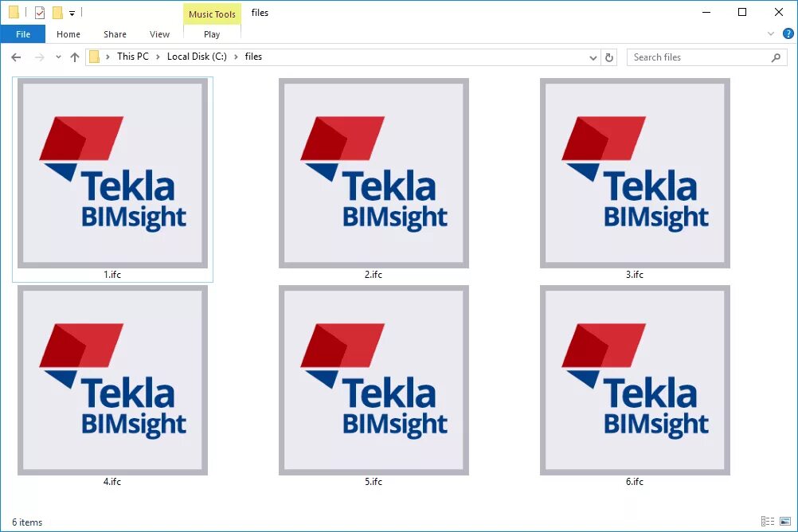Close the files window
This screenshot has height=532, width=798.
[779, 12]
